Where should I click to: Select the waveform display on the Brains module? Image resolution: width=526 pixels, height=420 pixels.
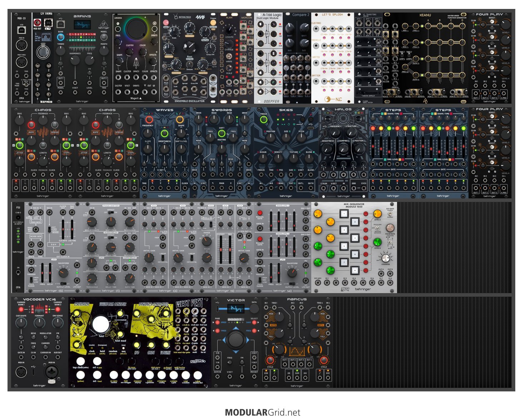coord(82,25)
